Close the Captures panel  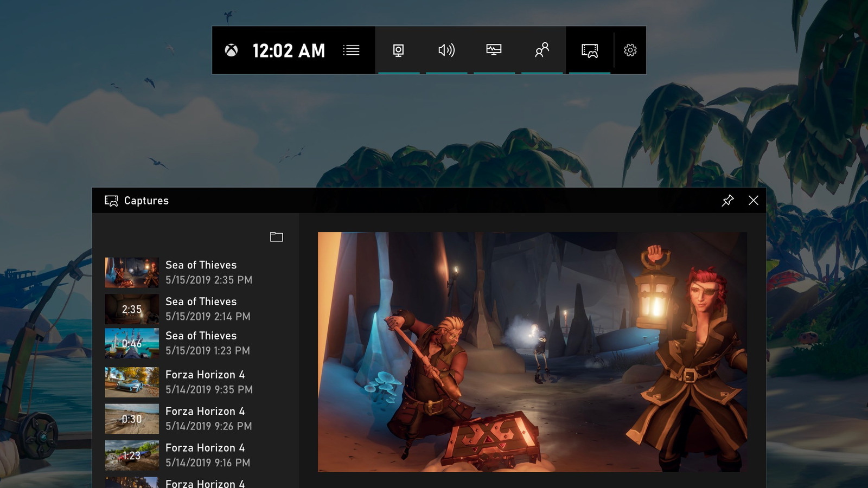click(x=753, y=200)
